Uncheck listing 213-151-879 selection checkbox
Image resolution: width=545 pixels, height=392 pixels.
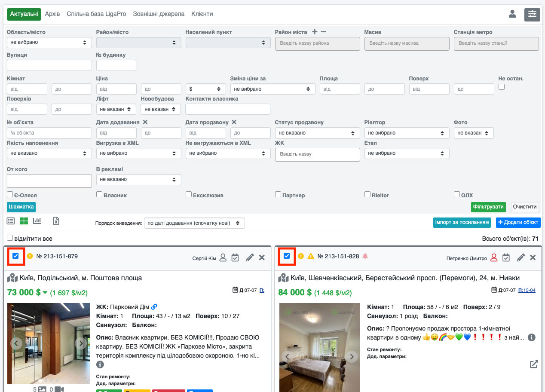pos(16,256)
